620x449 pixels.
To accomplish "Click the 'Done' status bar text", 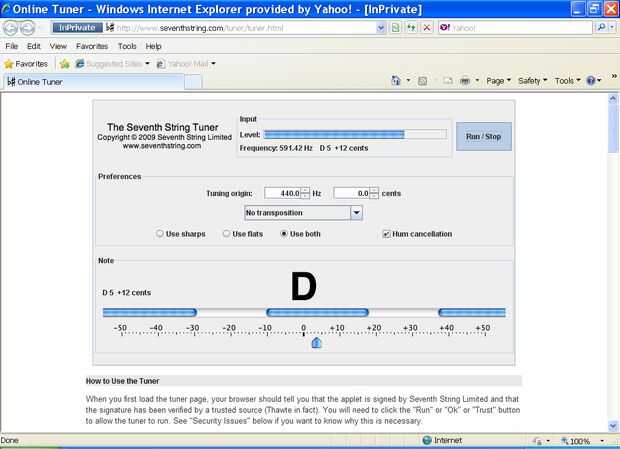I will [x=9, y=440].
